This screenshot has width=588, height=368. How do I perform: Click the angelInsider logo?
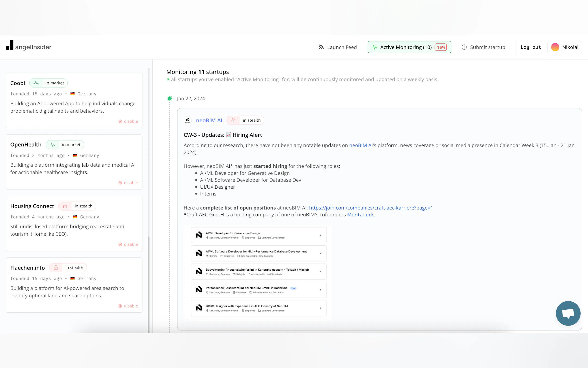[29, 46]
